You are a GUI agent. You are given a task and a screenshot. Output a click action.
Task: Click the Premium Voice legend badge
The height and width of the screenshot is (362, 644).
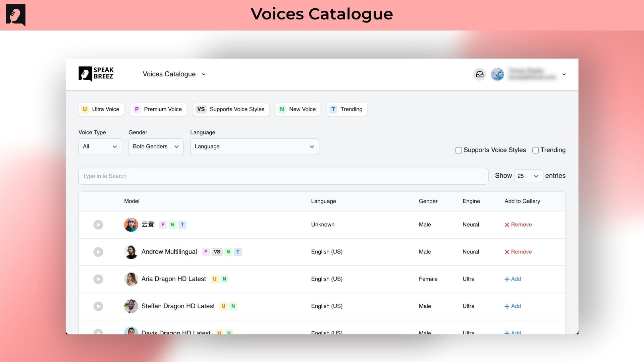[158, 109]
